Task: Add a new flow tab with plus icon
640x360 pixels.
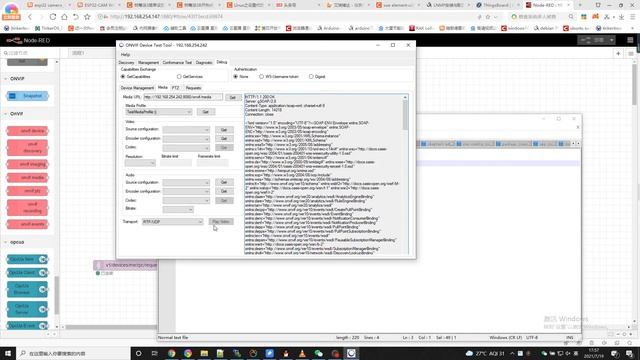Action: coord(618,53)
